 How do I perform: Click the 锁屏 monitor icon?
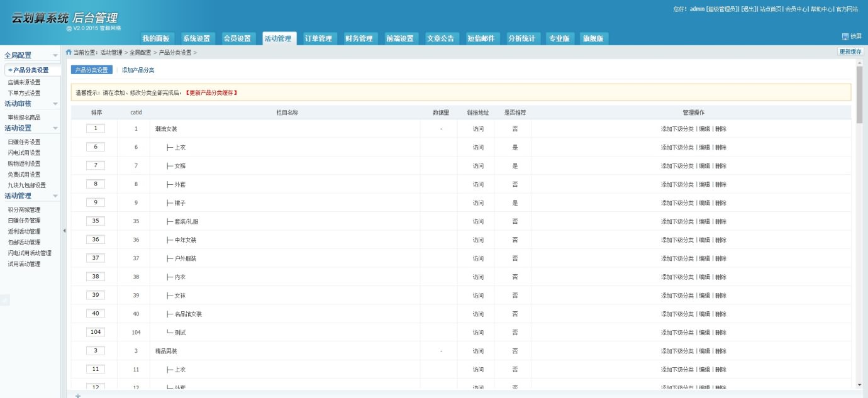(845, 36)
